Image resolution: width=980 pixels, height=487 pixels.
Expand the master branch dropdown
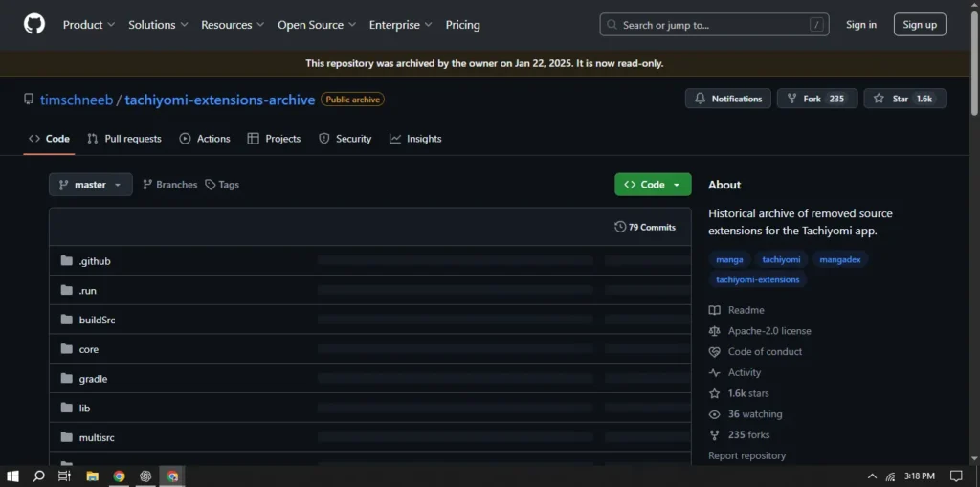(90, 185)
